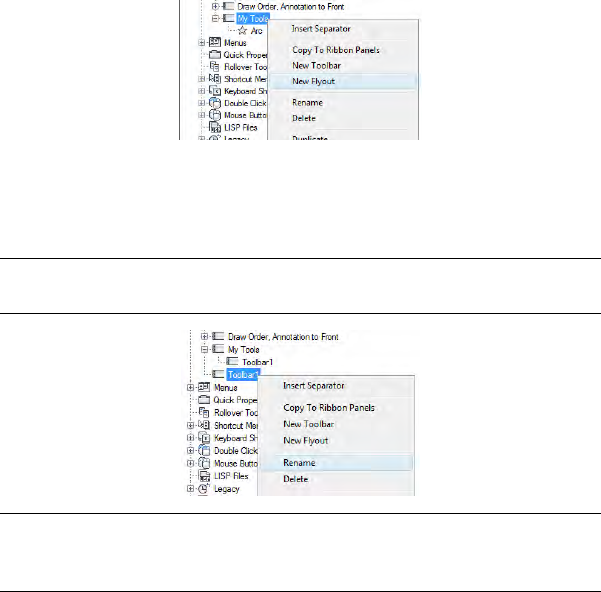
Task: Select unhighlighted My Tools label in lower tree
Action: (x=243, y=349)
